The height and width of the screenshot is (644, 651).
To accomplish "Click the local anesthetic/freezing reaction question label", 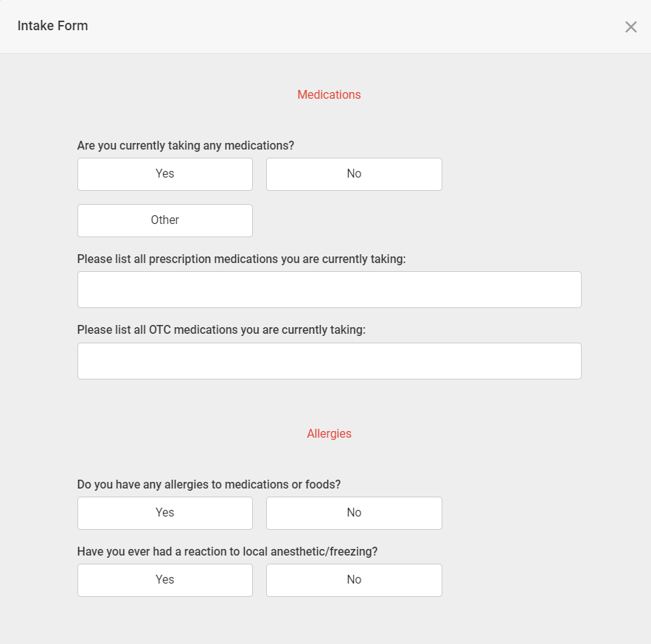I will coord(227,551).
